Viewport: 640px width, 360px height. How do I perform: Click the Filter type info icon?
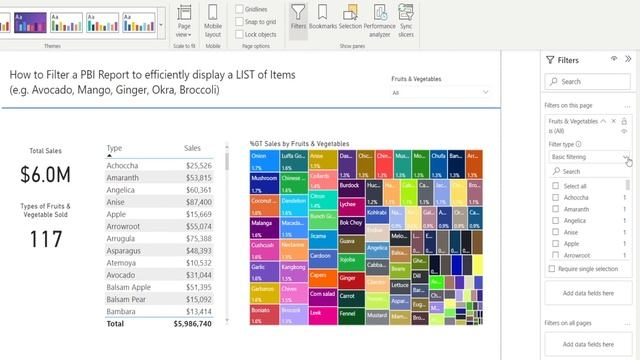coord(578,144)
